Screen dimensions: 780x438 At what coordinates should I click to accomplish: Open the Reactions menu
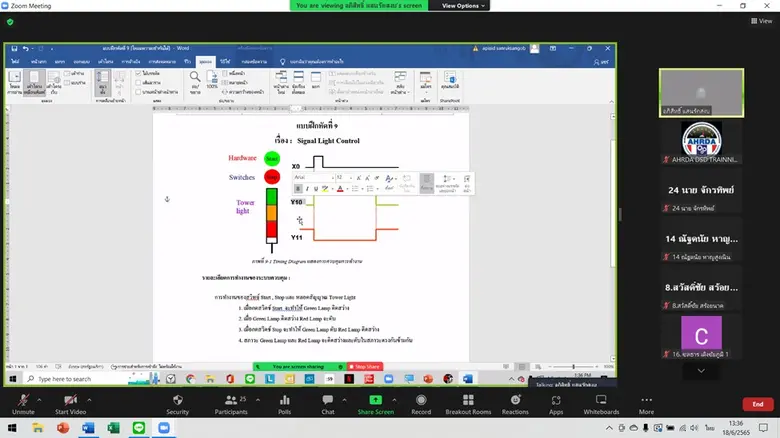[x=515, y=398]
